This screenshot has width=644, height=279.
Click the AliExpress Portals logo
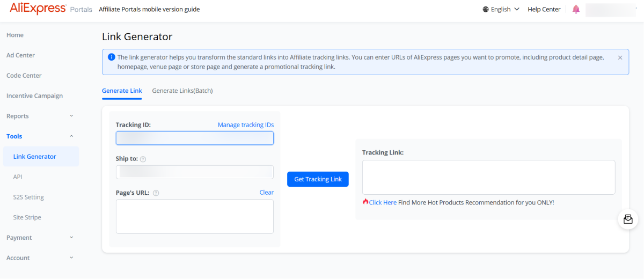[x=50, y=9]
